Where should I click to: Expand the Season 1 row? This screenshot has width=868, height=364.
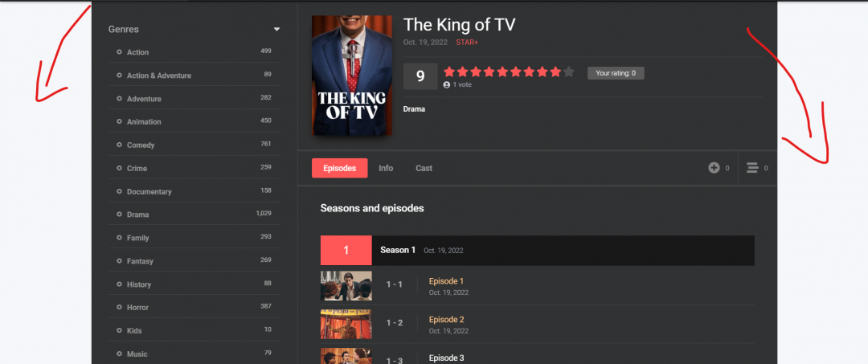tap(563, 250)
